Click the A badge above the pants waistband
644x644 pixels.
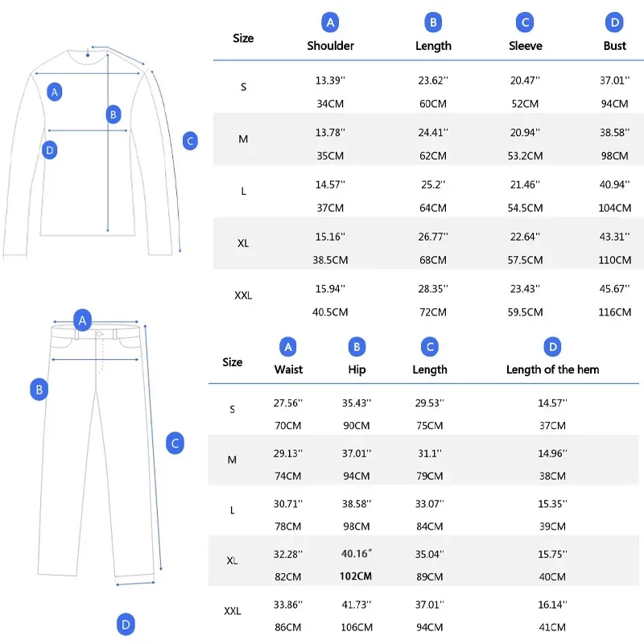coord(82,320)
